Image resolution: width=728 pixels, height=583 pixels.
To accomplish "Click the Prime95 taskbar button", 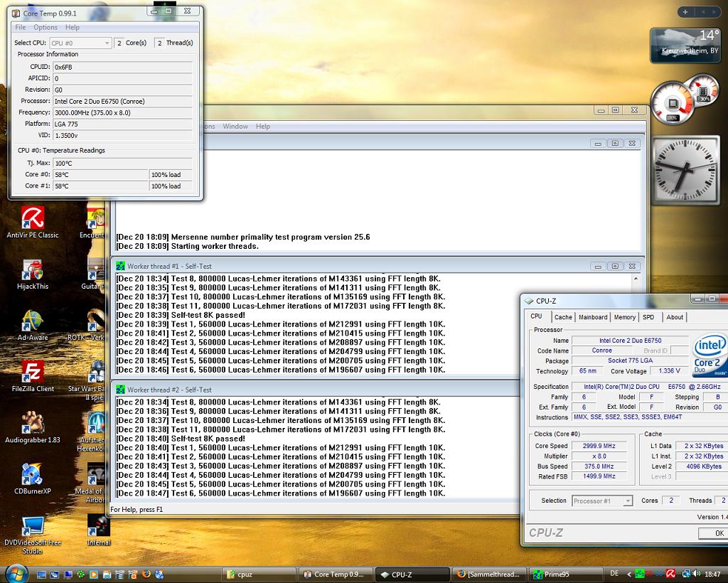I will pyautogui.click(x=566, y=574).
